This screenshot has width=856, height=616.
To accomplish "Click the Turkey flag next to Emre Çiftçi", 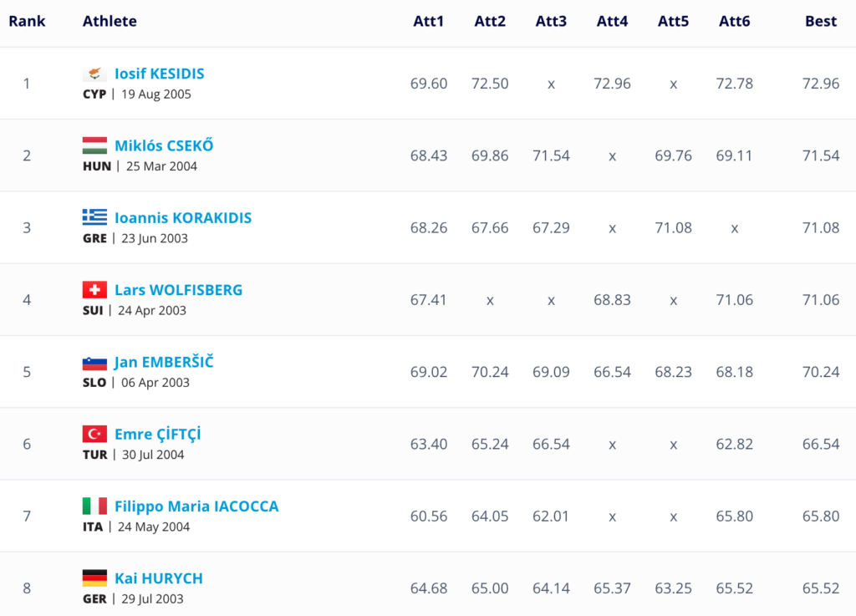I will tap(94, 434).
